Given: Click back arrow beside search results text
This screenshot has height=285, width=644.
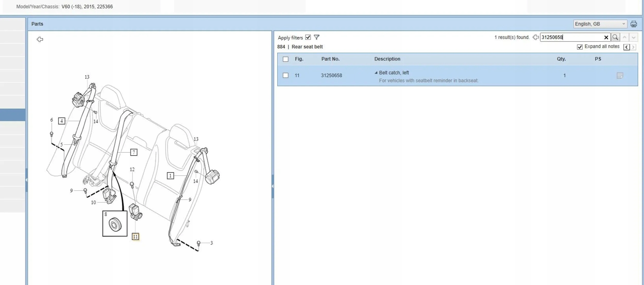Looking at the screenshot, I should coord(536,37).
